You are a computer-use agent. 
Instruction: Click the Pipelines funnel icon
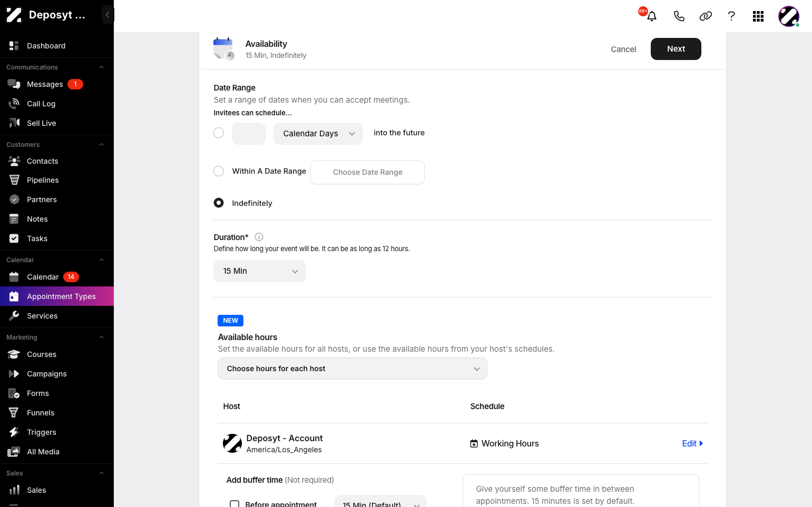click(x=14, y=180)
